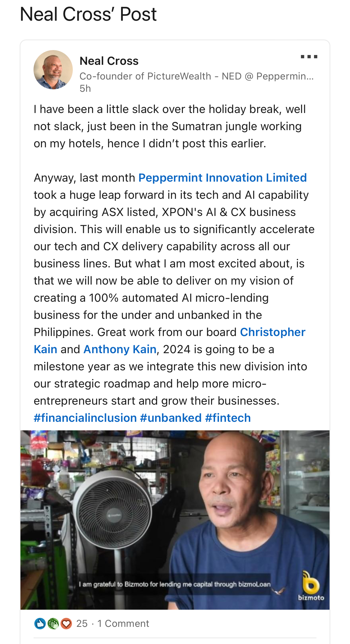
Task: Click the Co-founder of PictureWealth headline
Action: [197, 76]
